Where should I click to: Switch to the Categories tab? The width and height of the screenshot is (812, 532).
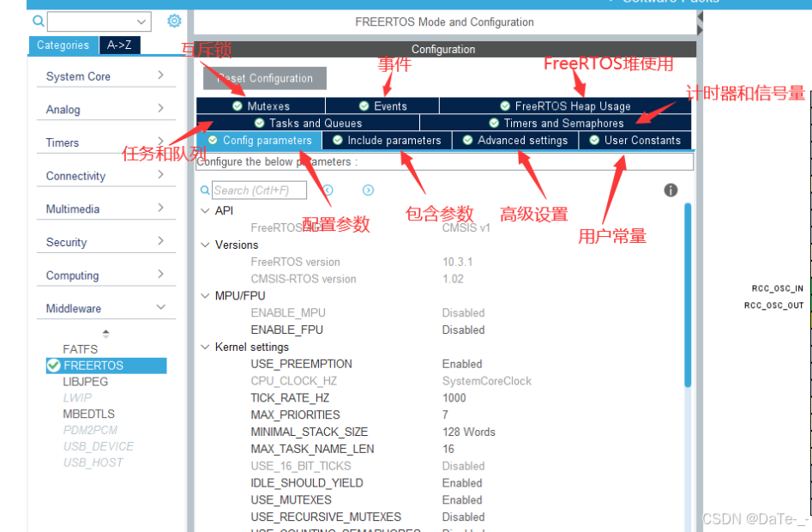click(63, 45)
